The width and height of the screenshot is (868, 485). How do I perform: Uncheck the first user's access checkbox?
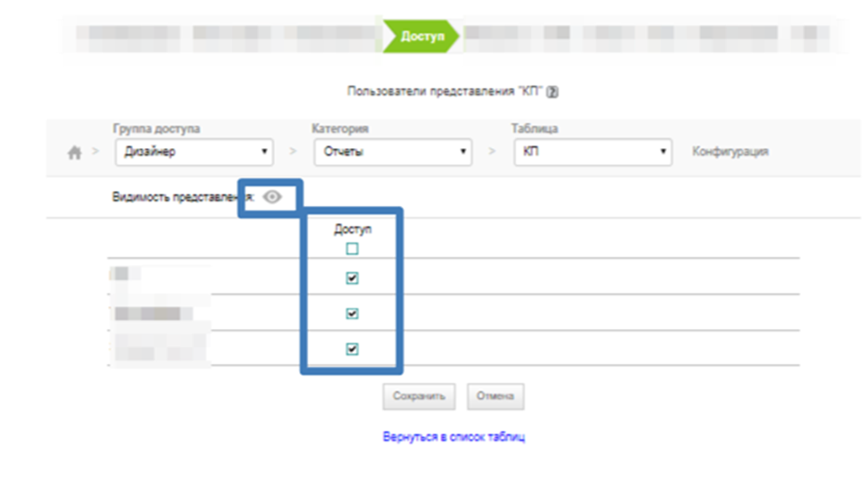(352, 279)
